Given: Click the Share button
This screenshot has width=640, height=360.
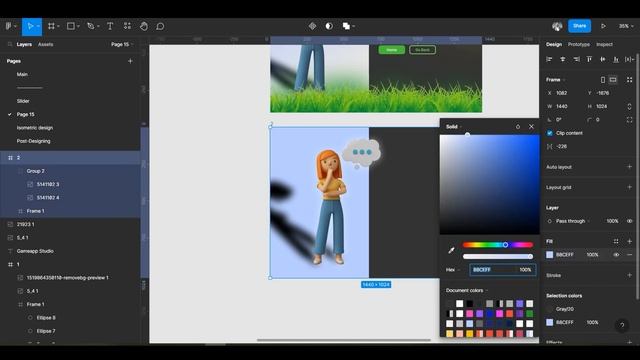Looking at the screenshot, I should [x=580, y=26].
